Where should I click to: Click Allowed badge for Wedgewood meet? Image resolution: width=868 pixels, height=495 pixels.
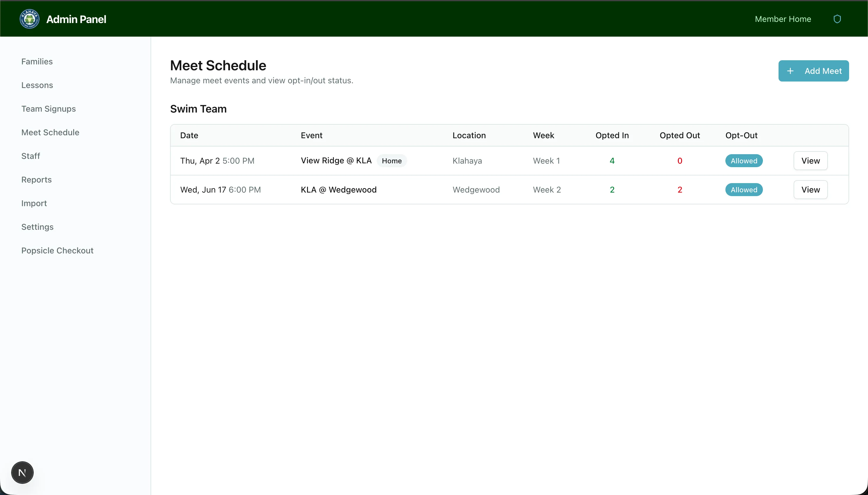tap(744, 190)
